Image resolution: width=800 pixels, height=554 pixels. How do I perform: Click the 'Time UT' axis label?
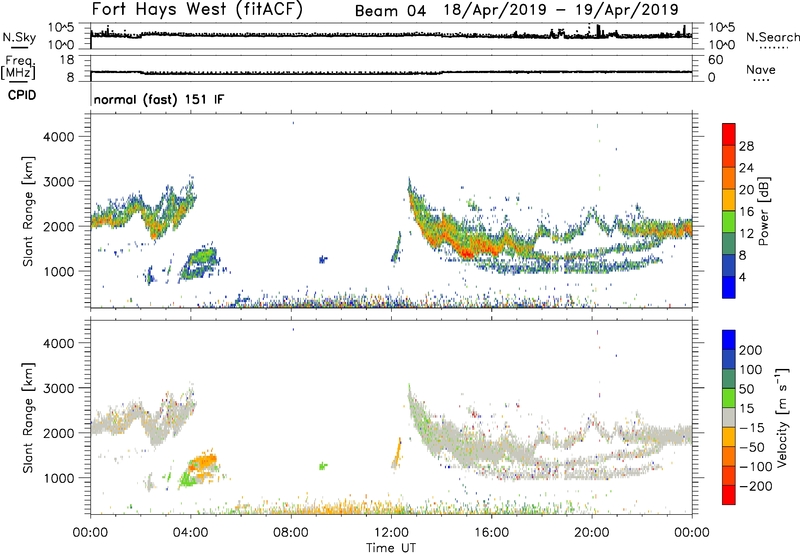click(391, 548)
